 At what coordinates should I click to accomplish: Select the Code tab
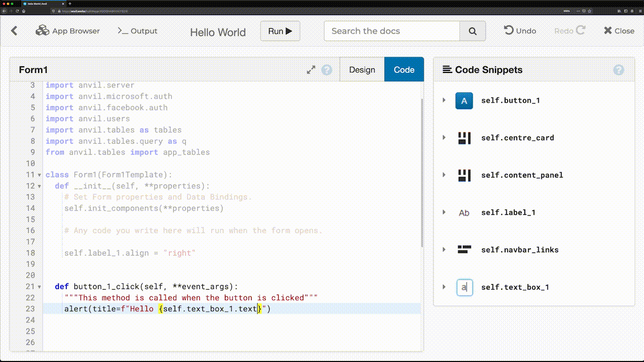point(404,69)
